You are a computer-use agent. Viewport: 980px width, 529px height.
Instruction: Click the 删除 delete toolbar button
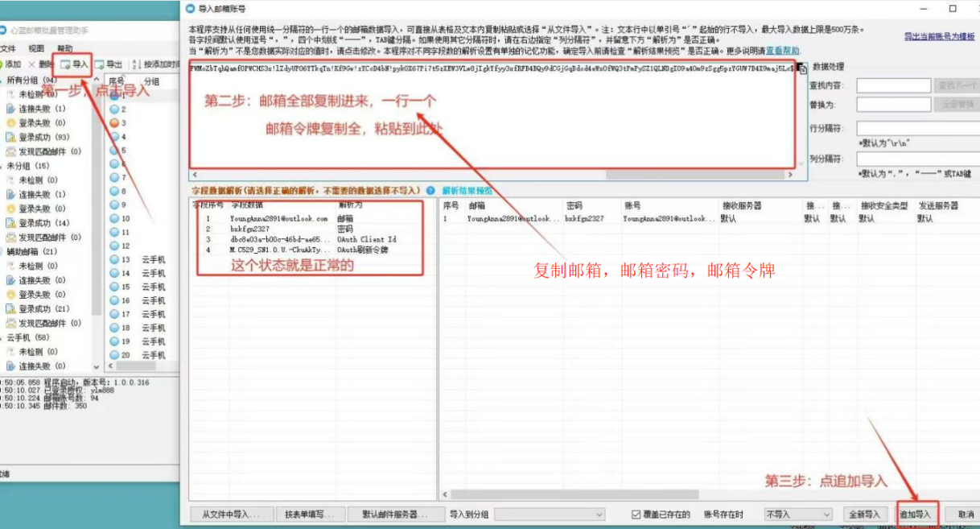[x=42, y=64]
